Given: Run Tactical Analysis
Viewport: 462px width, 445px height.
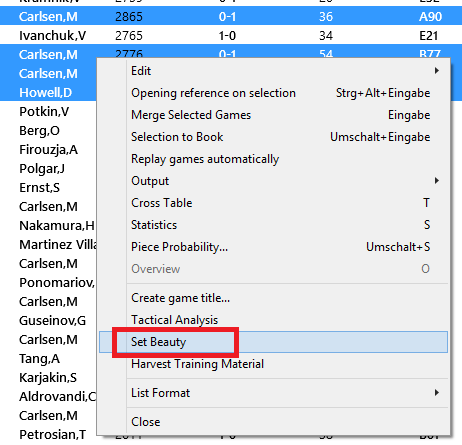Looking at the screenshot, I should 273,320.
